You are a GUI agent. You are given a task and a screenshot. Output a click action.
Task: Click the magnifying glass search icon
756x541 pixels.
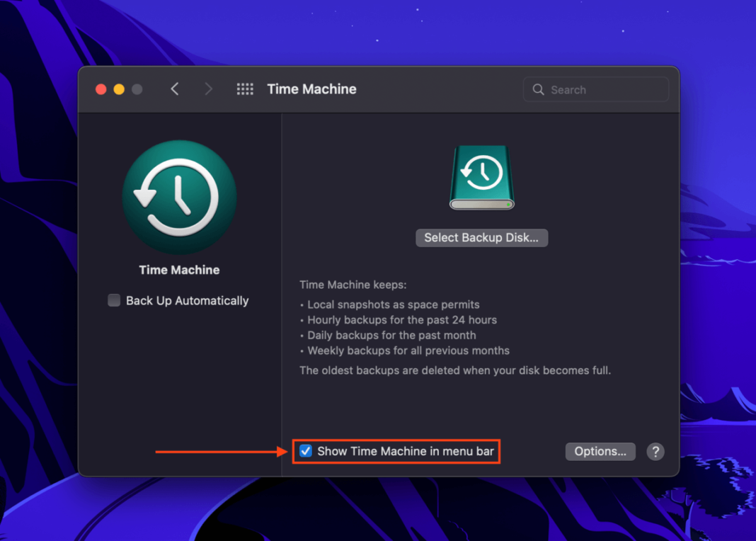538,89
